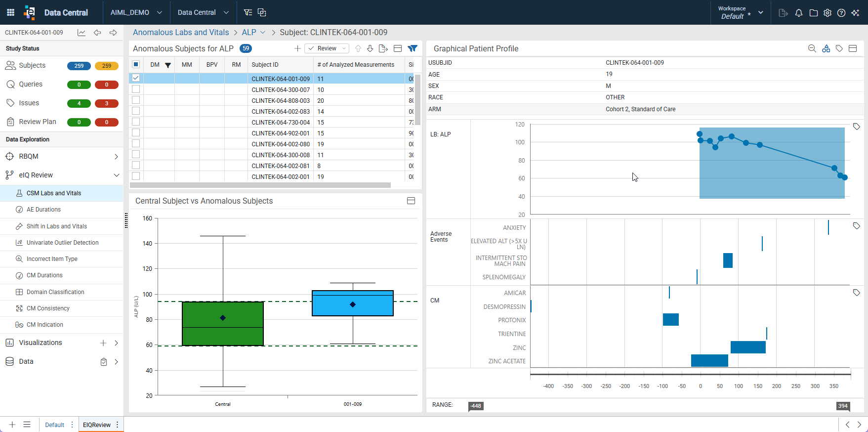
Task: Click the zoom magnifier in Graphical Patient Profile
Action: [x=812, y=48]
